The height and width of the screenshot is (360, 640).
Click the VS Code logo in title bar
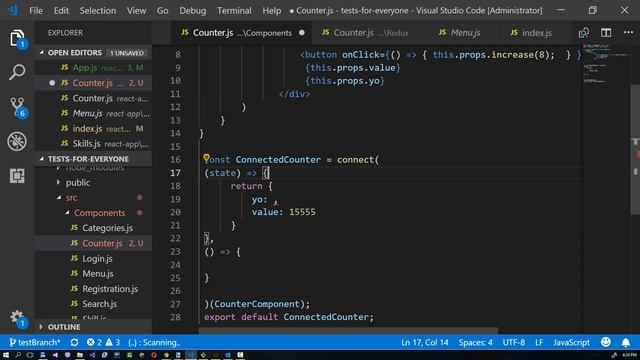pos(13,10)
